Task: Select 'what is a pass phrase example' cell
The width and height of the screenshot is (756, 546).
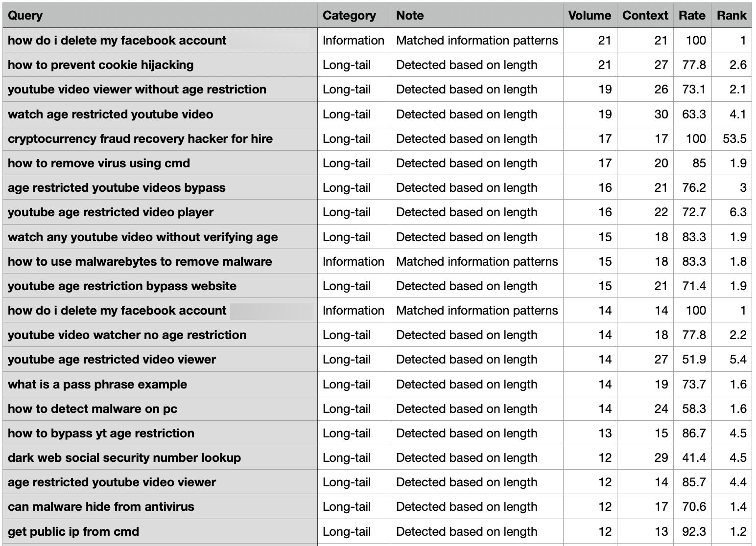Action: pyautogui.click(x=160, y=384)
